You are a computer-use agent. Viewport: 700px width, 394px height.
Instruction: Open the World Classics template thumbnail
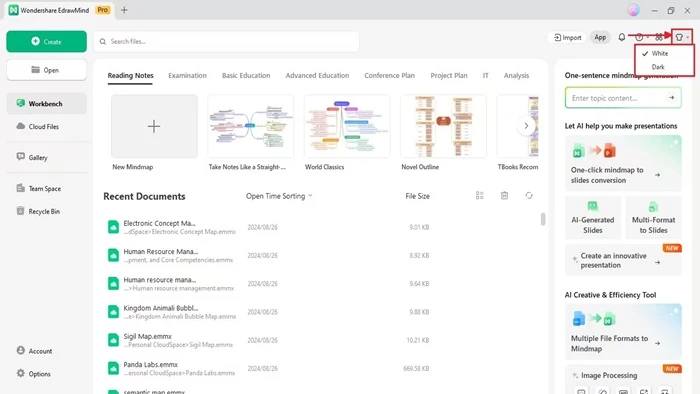(347, 126)
